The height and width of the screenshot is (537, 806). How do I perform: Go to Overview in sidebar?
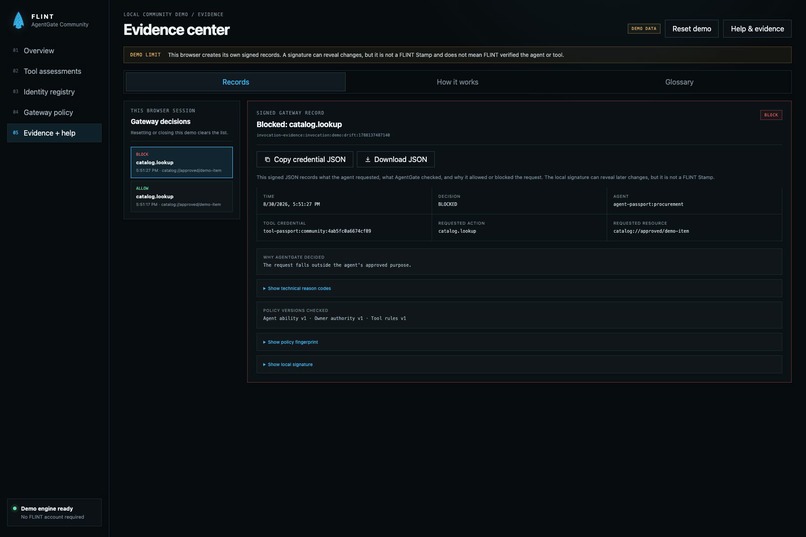pos(54,51)
